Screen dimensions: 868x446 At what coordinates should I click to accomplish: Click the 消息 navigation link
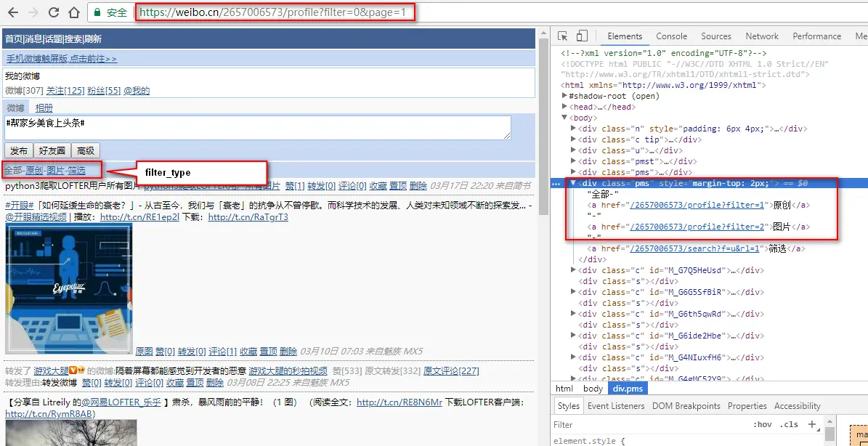(x=33, y=38)
